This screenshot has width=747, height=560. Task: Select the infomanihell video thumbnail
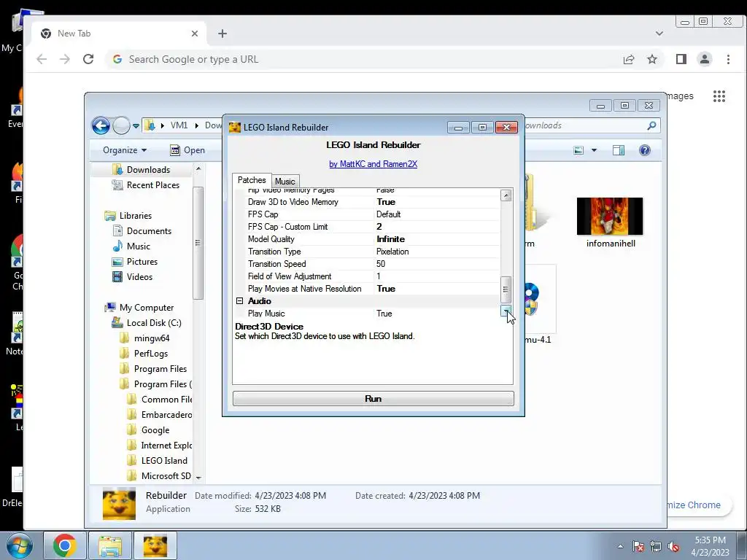610,216
